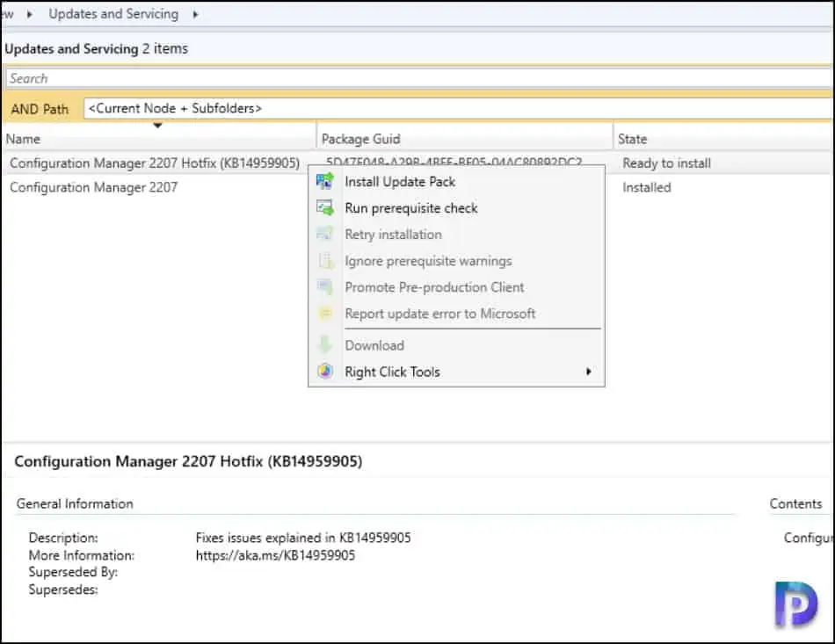Focus the Search input field
The height and width of the screenshot is (644, 835).
[x=418, y=78]
